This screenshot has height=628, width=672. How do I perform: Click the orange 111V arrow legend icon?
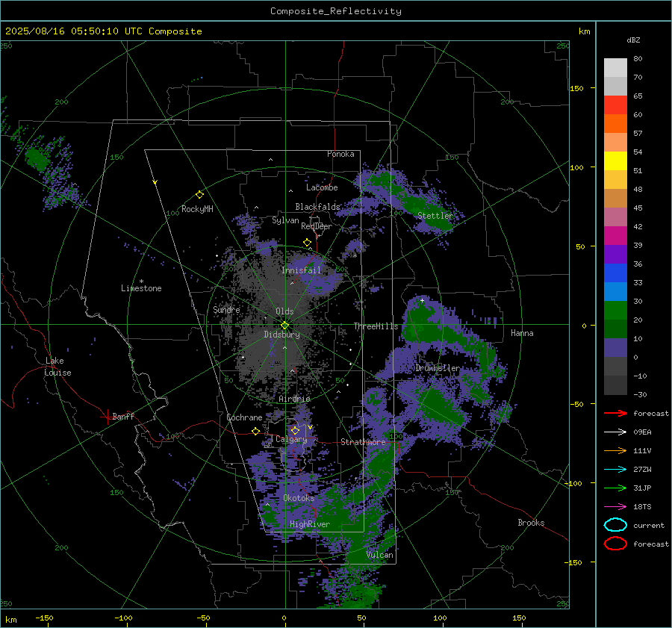pyautogui.click(x=615, y=450)
